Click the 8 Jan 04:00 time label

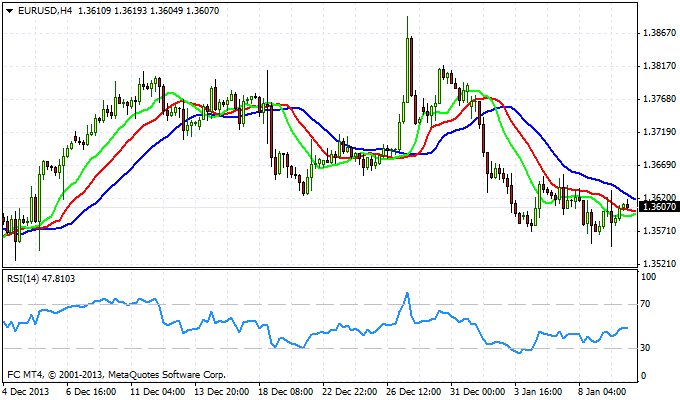click(602, 392)
